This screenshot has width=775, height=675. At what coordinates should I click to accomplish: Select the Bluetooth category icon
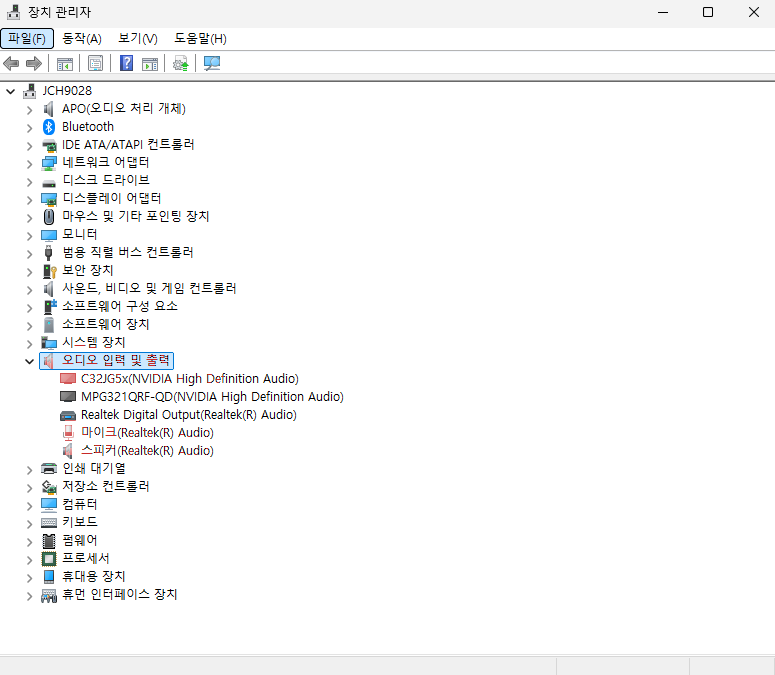pyautogui.click(x=48, y=127)
